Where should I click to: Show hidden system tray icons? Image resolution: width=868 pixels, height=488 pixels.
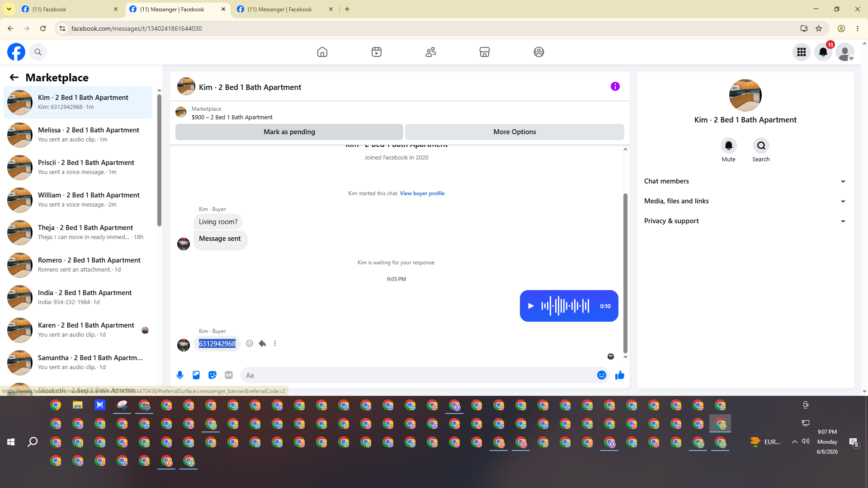794,442
